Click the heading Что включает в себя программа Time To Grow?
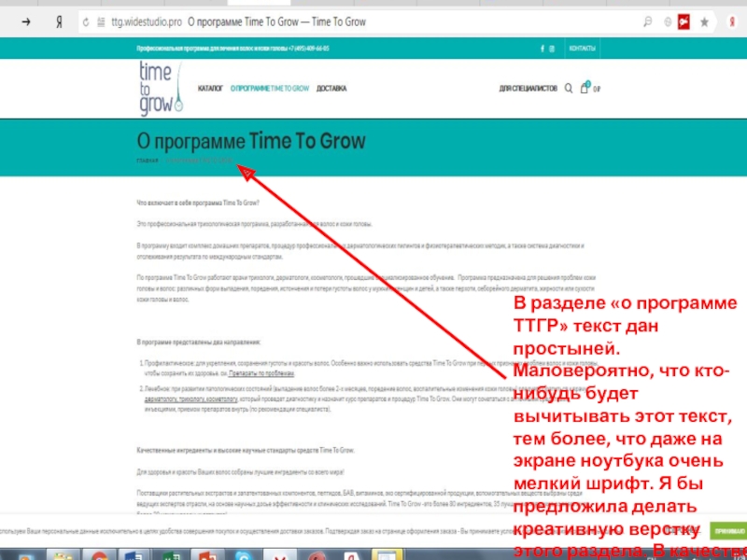The height and width of the screenshot is (560, 747). coord(198,203)
